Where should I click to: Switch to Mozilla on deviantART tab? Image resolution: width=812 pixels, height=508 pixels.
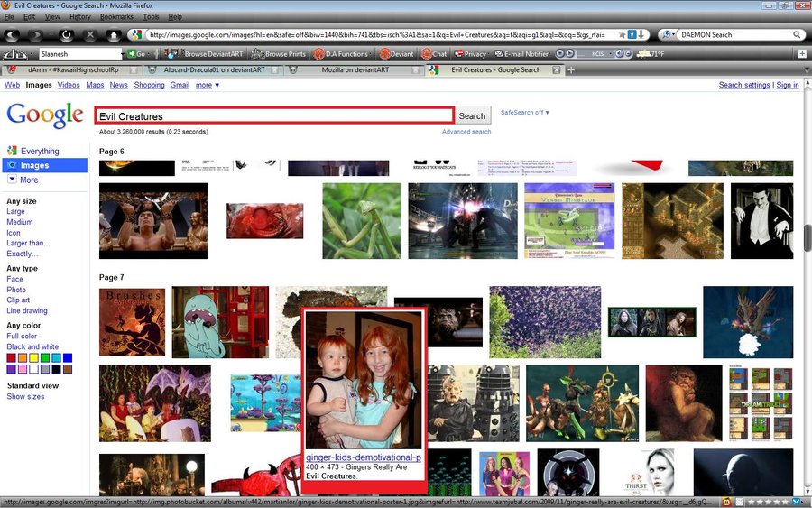coord(355,69)
